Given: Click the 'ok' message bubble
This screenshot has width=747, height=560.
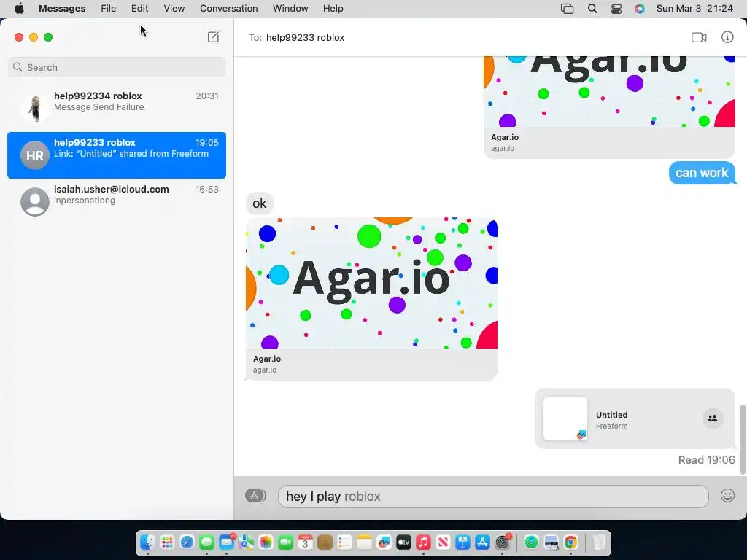Looking at the screenshot, I should tap(260, 203).
